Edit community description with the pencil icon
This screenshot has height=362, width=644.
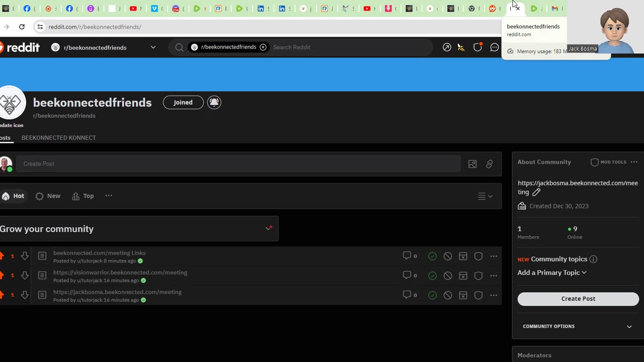point(536,192)
